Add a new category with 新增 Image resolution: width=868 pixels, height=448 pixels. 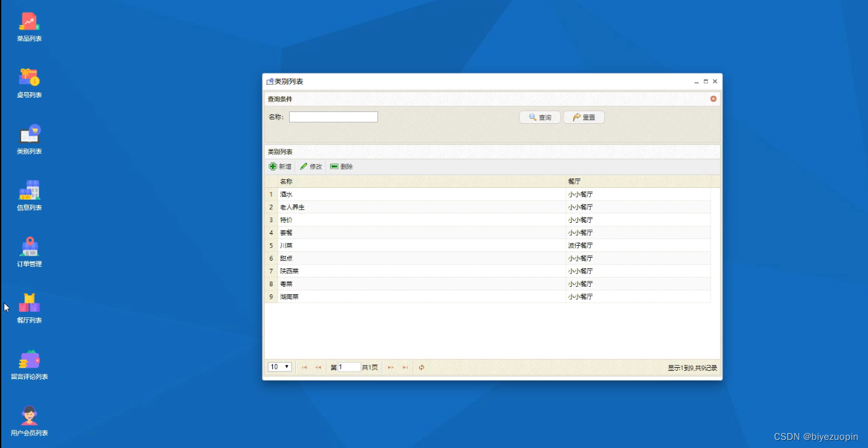point(280,167)
